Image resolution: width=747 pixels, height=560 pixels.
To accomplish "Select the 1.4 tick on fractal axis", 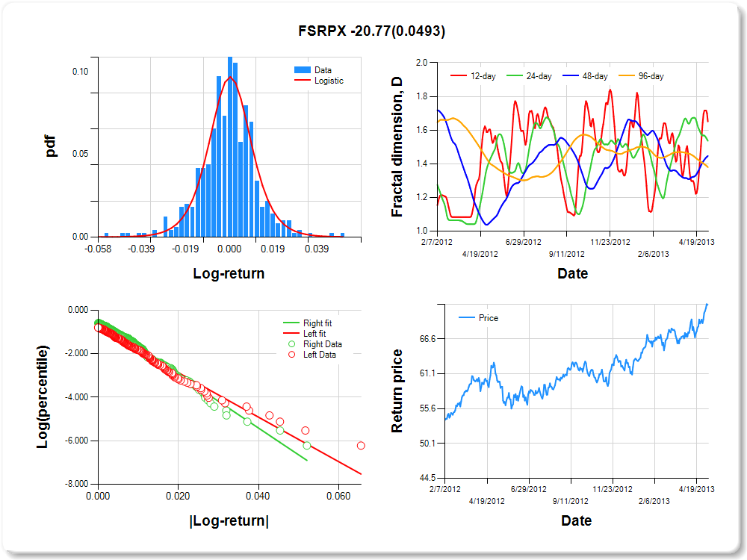I will coord(421,164).
